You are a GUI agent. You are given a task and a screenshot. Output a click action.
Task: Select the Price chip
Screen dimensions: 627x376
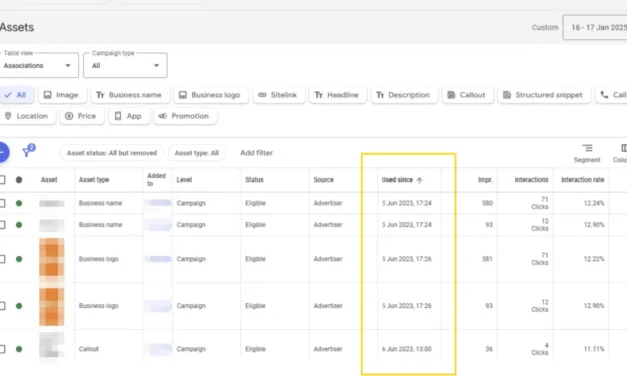tap(81, 116)
